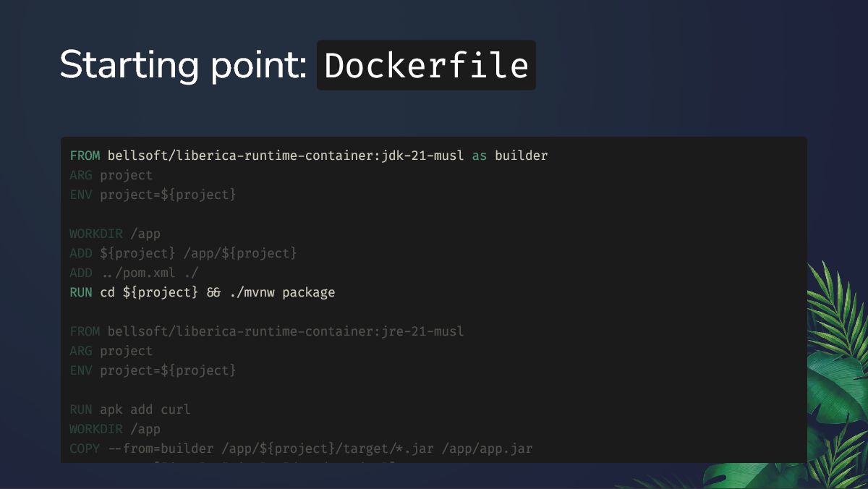
Task: Click the "Starting point:" slide title
Action: 184,65
